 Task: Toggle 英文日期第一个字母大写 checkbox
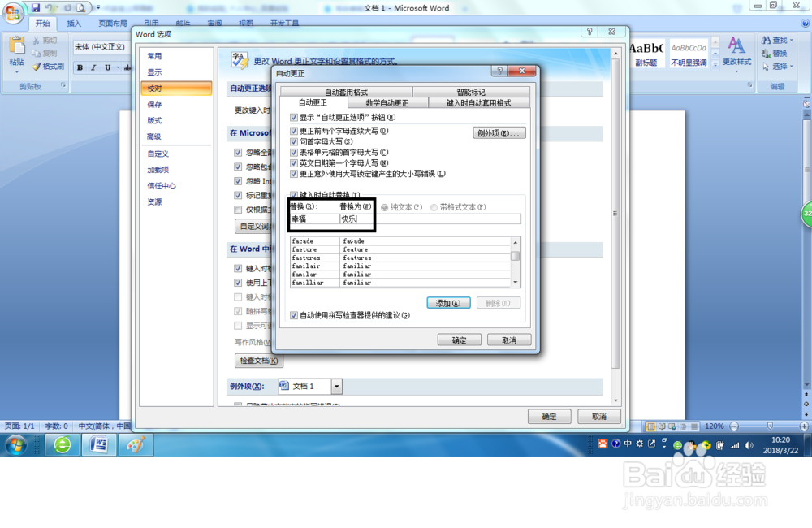[294, 163]
